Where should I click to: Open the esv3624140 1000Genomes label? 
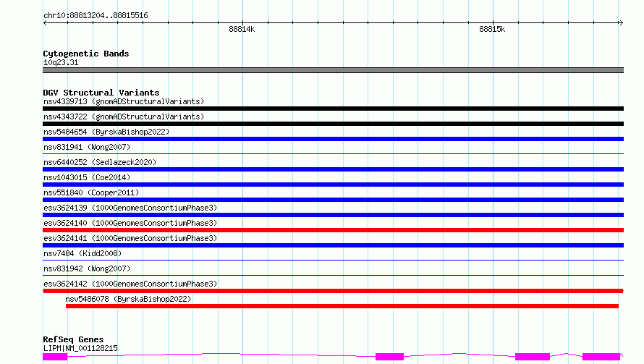click(x=130, y=223)
